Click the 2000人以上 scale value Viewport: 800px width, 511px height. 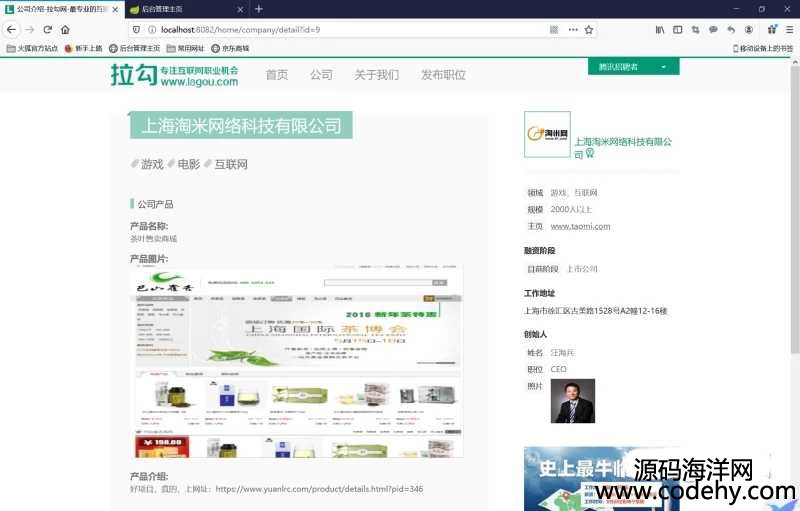(x=571, y=210)
